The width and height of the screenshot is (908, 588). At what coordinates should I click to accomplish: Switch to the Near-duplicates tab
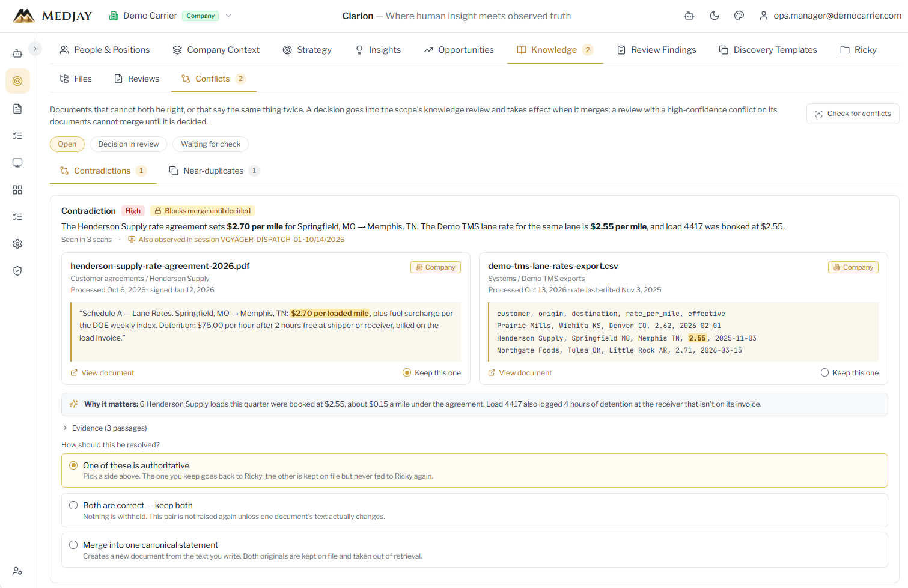pos(214,171)
